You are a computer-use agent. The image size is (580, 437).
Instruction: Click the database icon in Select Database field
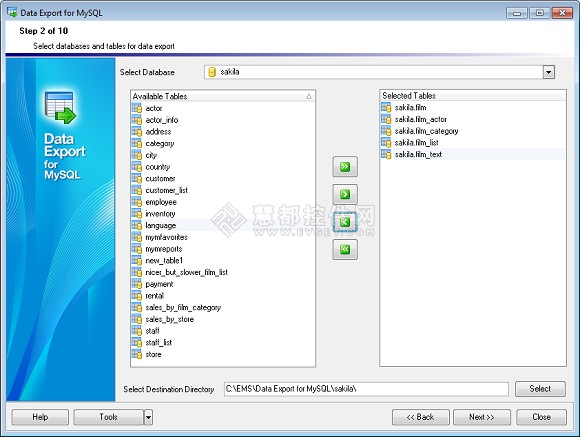click(212, 72)
